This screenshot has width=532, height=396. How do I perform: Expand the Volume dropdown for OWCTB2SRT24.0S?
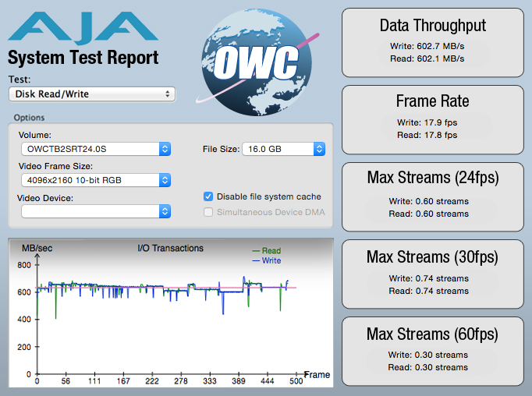(95, 149)
